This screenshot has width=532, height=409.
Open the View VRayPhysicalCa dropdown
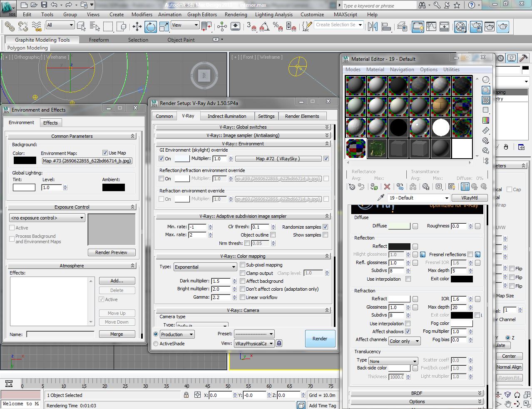click(x=254, y=344)
